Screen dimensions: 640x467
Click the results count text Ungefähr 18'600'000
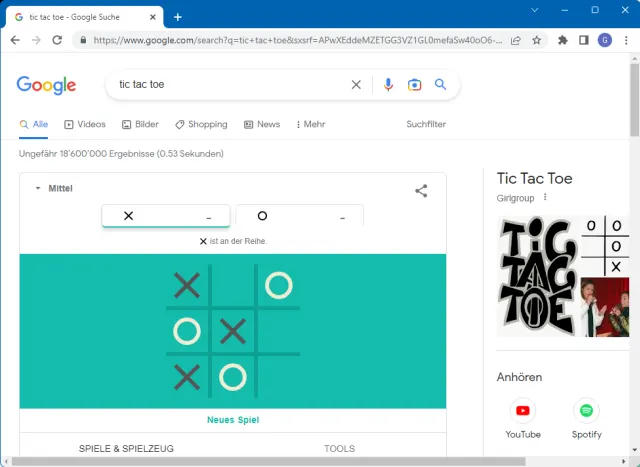[121, 154]
